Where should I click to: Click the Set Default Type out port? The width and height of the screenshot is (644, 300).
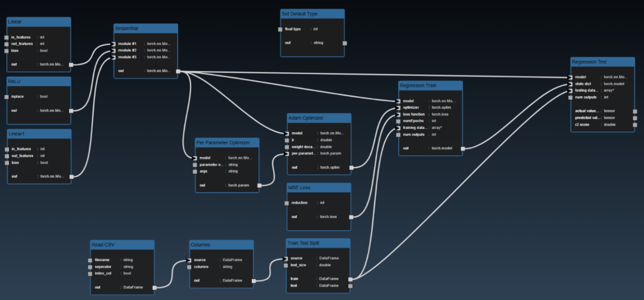[x=345, y=43]
